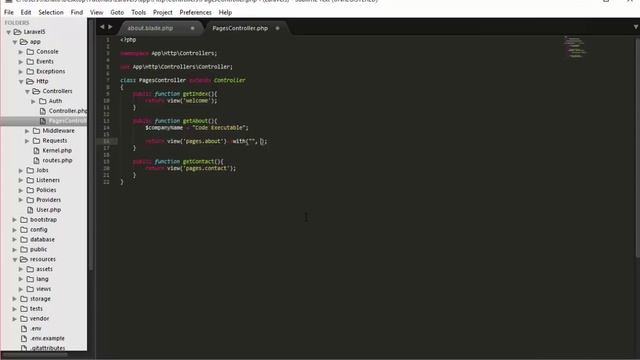The height and width of the screenshot is (360, 640).
Task: Expand the storage folder
Action: point(15,299)
